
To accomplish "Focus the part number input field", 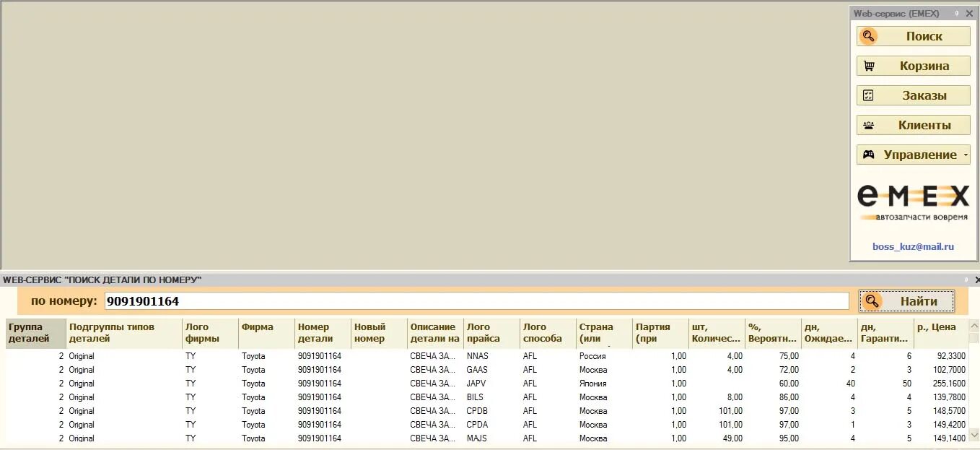I will click(476, 301).
